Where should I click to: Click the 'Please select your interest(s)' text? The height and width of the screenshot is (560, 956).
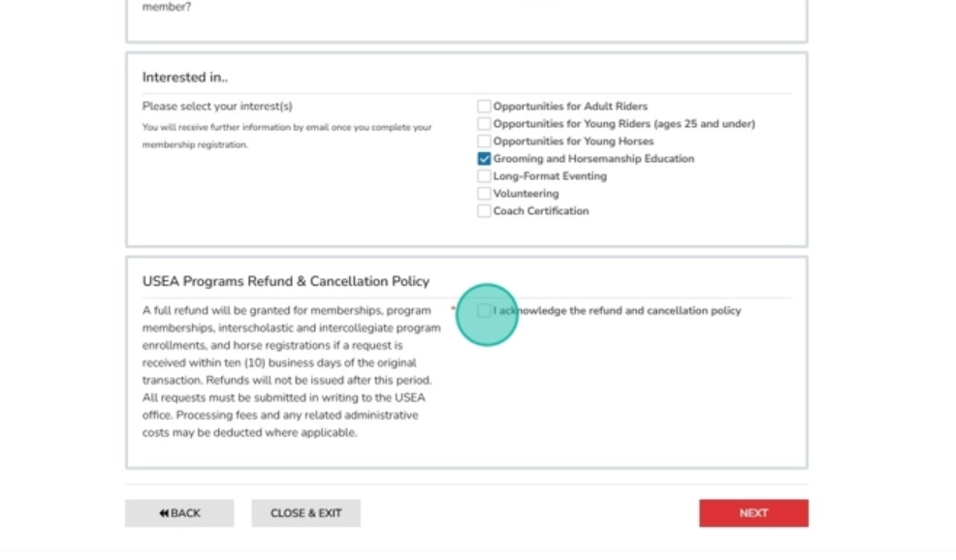[217, 107]
